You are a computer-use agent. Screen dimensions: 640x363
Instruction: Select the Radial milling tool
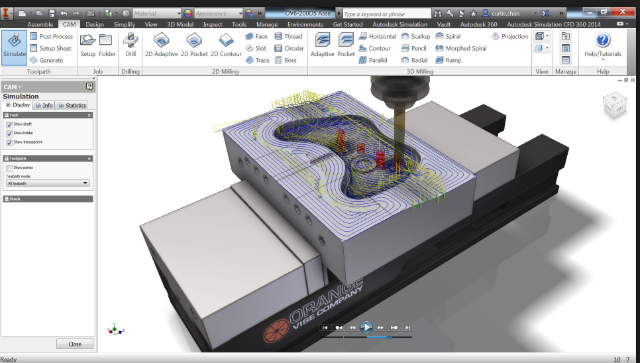(x=414, y=60)
